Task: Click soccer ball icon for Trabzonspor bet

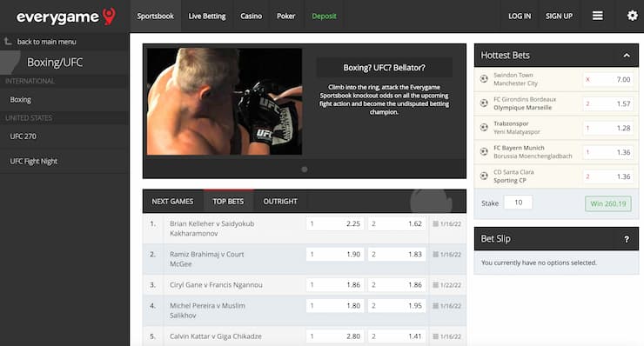Action: click(484, 127)
